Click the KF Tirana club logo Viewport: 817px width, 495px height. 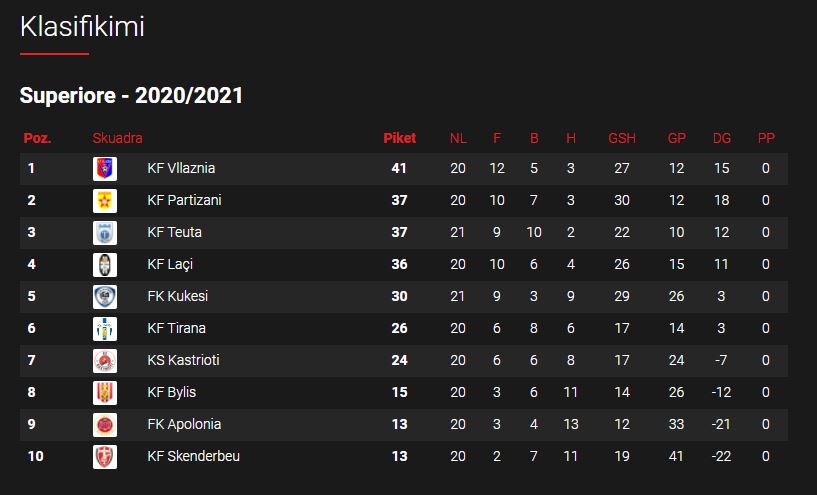click(105, 329)
